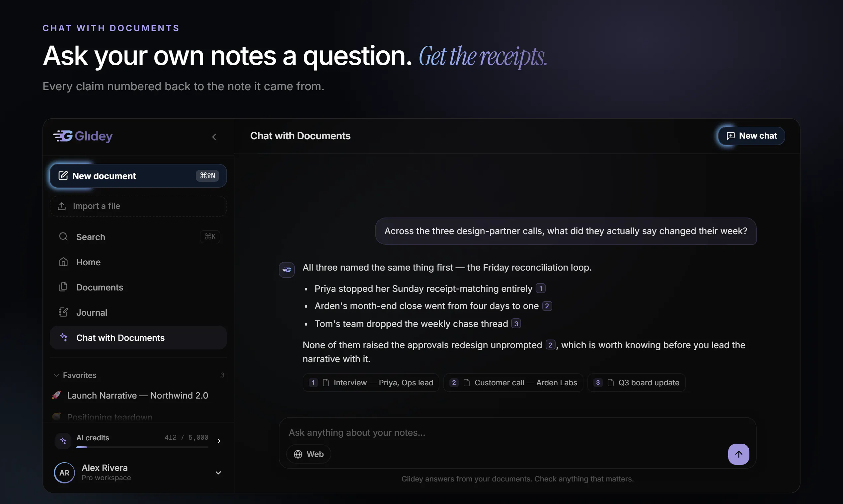Click the upload icon beside Import a file
Screen dimensions: 843x504
(62, 206)
